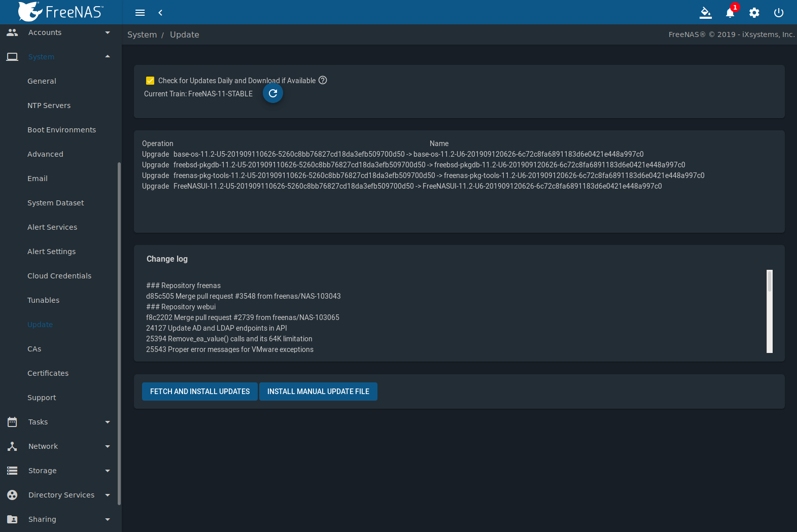Viewport: 797px width, 532px height.
Task: Click the FreeNAS logo
Action: 60,12
